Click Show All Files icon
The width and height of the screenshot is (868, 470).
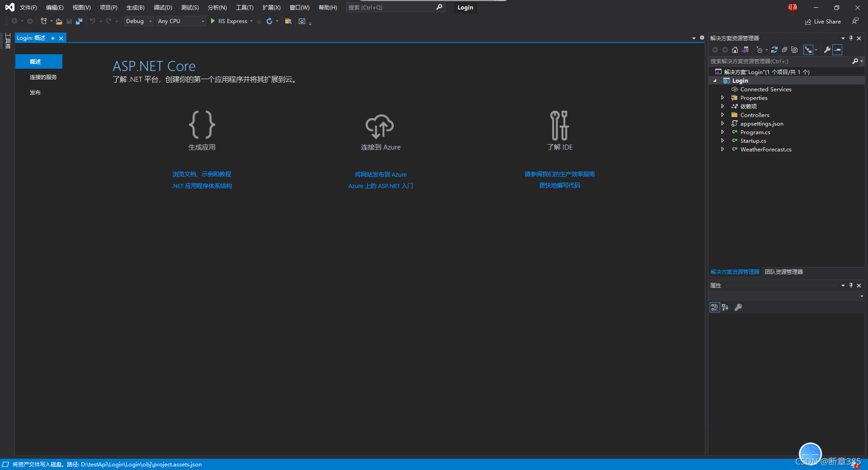(x=794, y=50)
